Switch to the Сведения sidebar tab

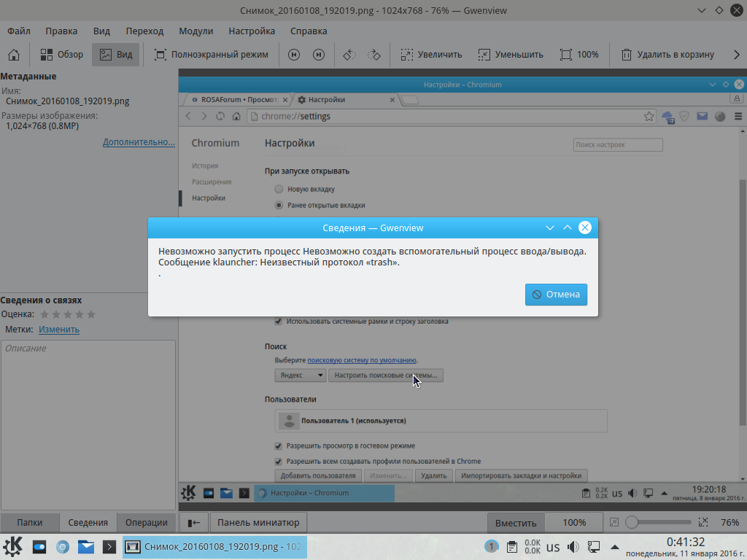pyautogui.click(x=88, y=522)
